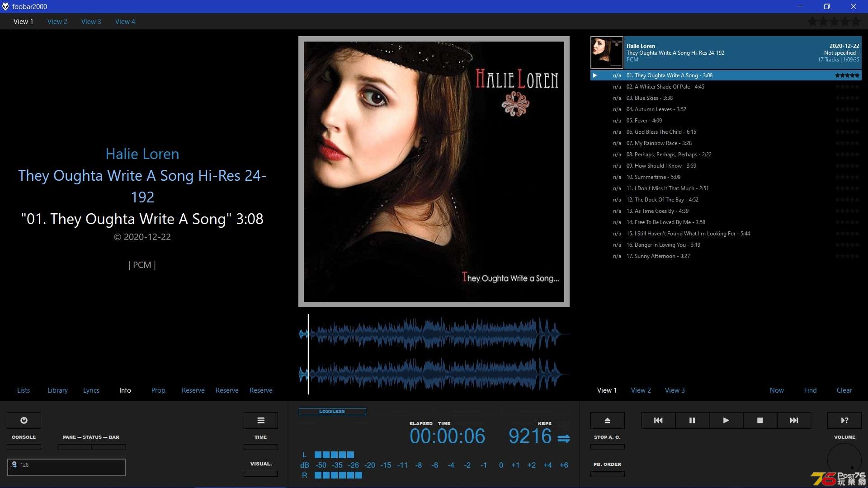Open the Library panel tab
The image size is (868, 488).
click(57, 390)
